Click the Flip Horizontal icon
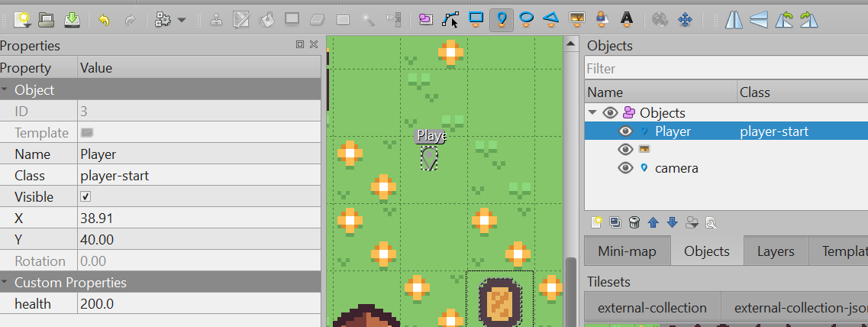 [734, 19]
